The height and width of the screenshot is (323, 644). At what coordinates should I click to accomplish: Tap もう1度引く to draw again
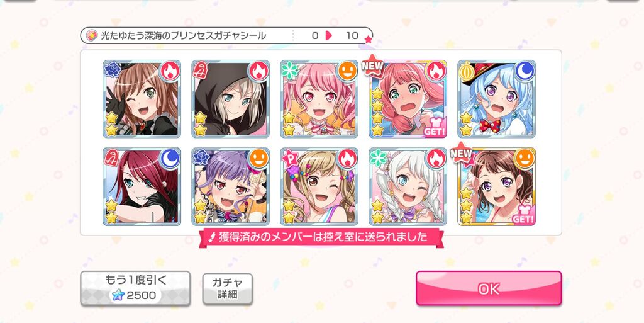click(x=135, y=288)
